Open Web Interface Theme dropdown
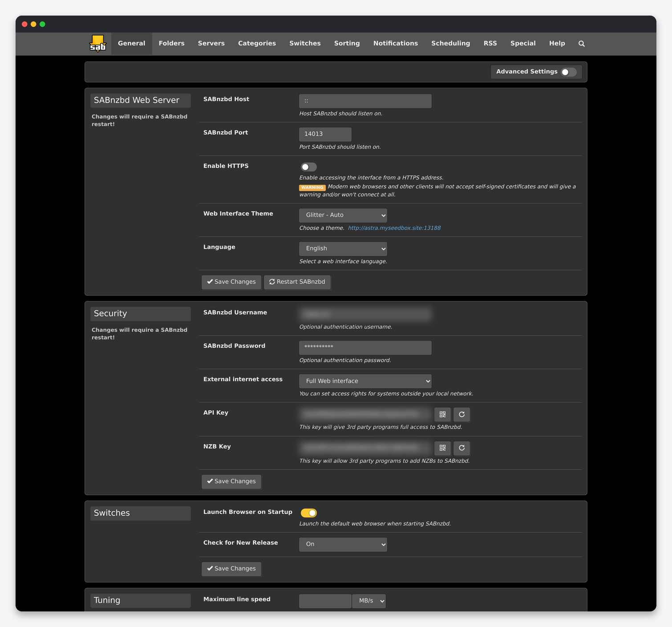Image resolution: width=672 pixels, height=627 pixels. (x=343, y=215)
